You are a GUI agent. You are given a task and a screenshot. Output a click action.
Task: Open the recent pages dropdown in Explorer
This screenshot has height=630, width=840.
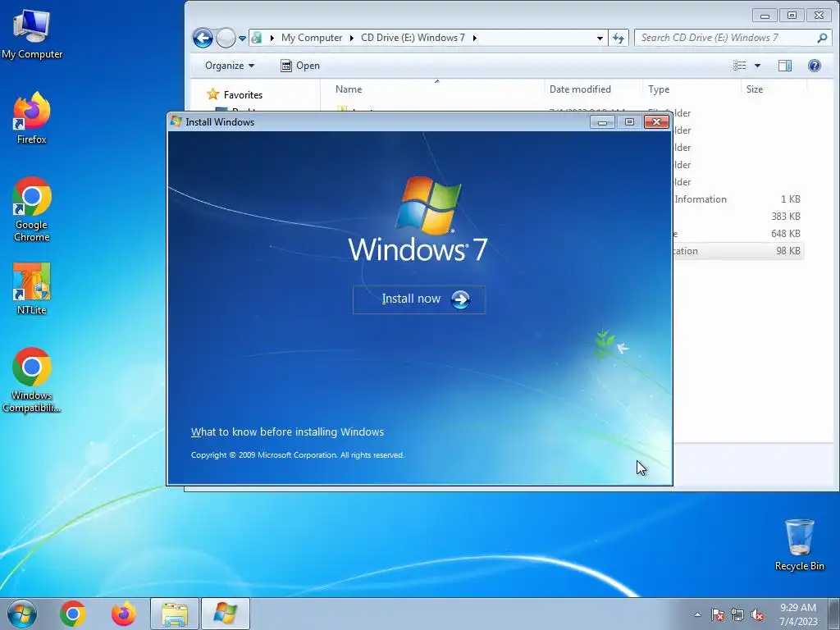point(242,38)
